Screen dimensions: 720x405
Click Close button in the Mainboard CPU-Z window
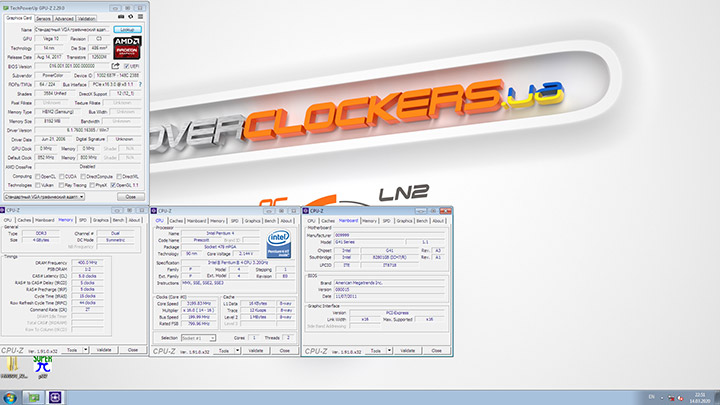[x=436, y=351]
